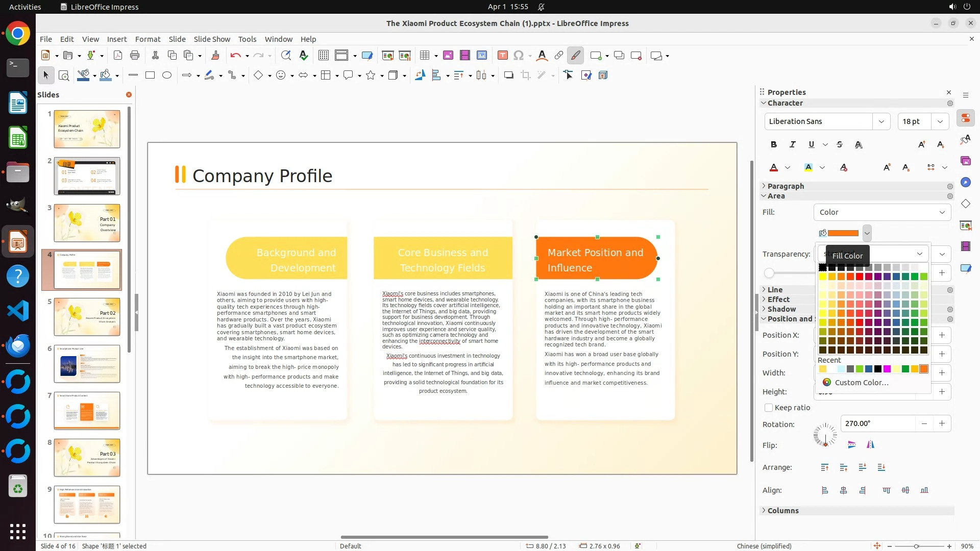Toggle the Shadow toolbar icon

click(x=508, y=76)
